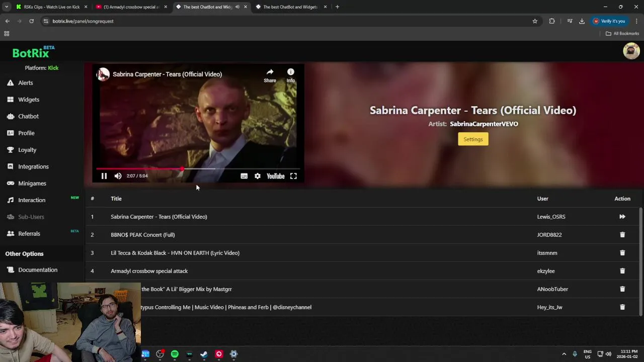Switch to the last ChatBot and Widgets tab
This screenshot has width=644, height=362.
[290, 7]
